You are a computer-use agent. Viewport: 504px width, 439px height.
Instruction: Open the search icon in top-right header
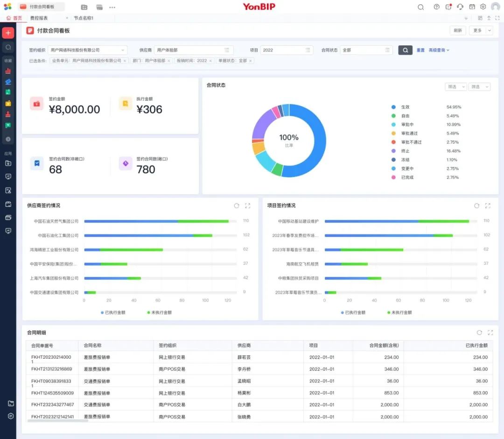[420, 7]
